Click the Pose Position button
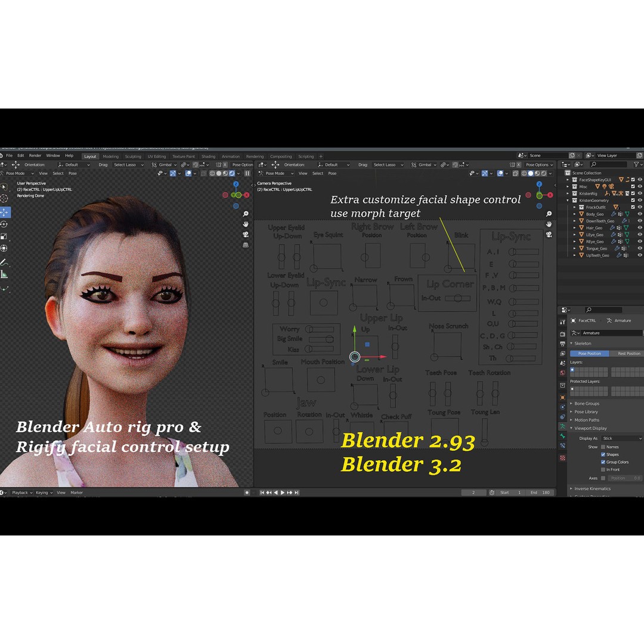 589,353
